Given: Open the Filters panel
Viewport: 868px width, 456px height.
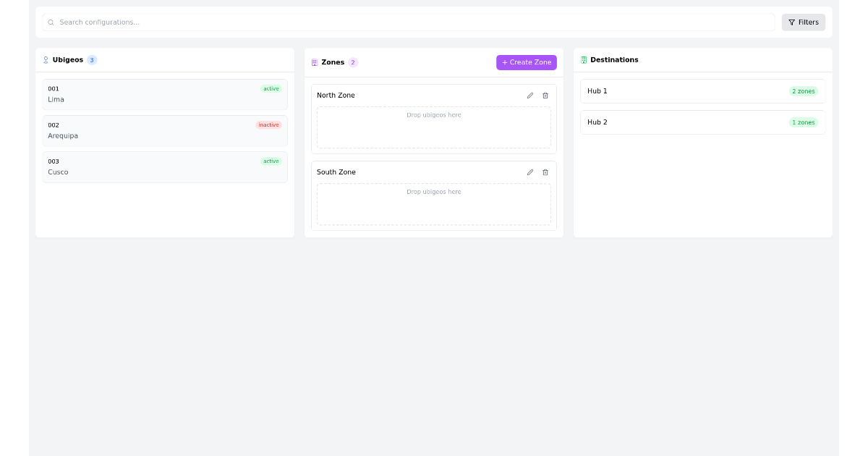Looking at the screenshot, I should (x=803, y=22).
